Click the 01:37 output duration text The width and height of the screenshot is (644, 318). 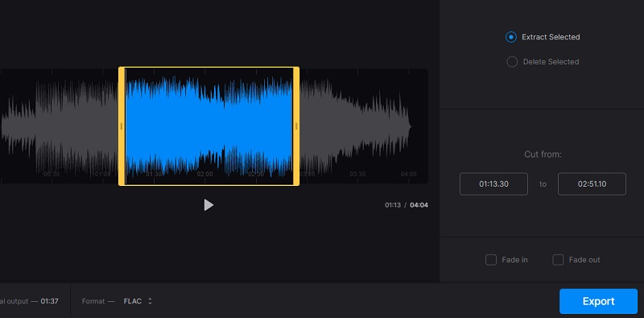[x=49, y=301]
